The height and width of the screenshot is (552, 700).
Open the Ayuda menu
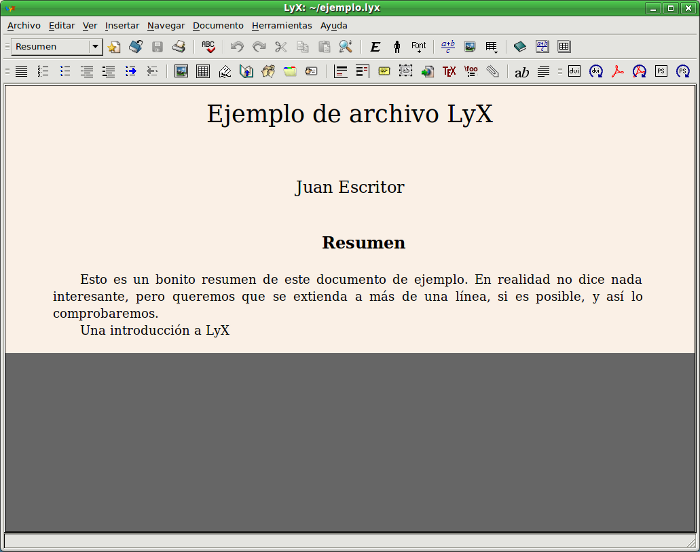click(x=333, y=25)
